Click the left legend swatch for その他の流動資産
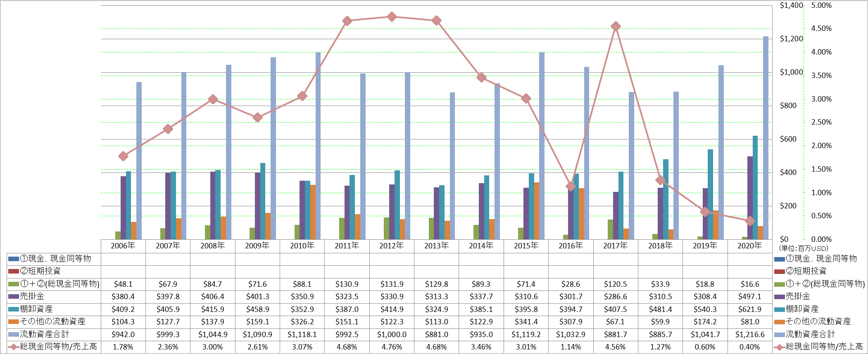868x354 pixels. 14,322
